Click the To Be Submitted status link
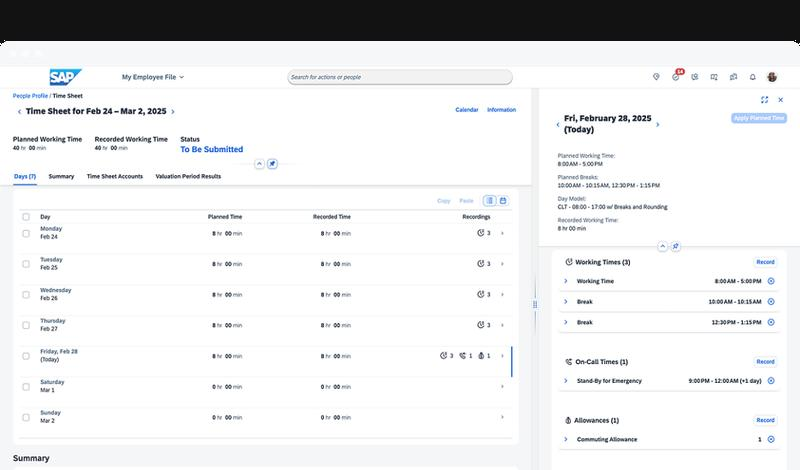The width and height of the screenshot is (800, 470). 212,150
